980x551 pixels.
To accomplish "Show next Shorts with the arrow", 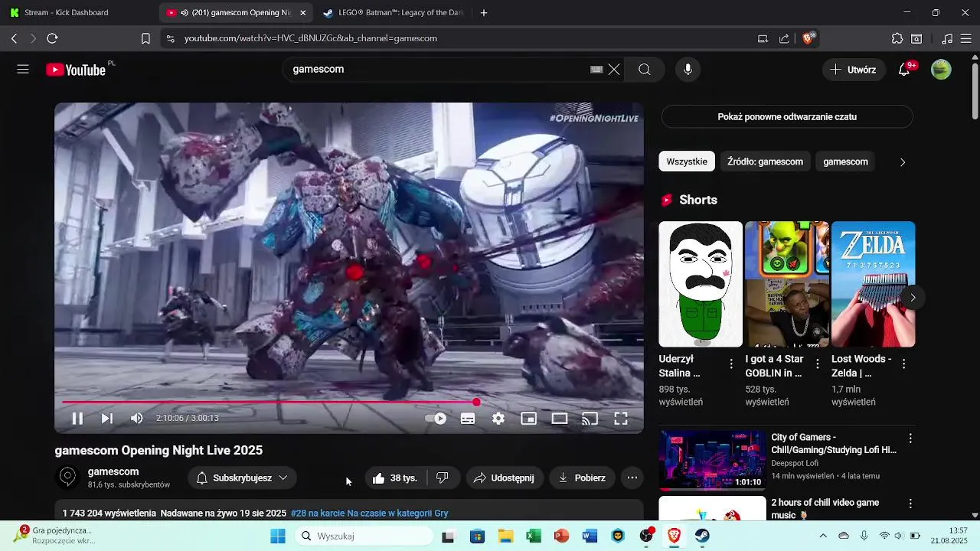I will (913, 298).
